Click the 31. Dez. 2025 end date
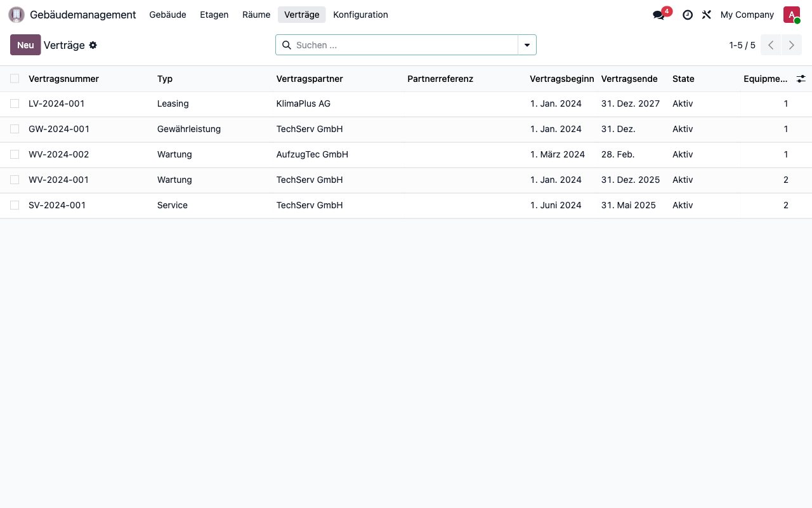812x508 pixels. tap(631, 180)
